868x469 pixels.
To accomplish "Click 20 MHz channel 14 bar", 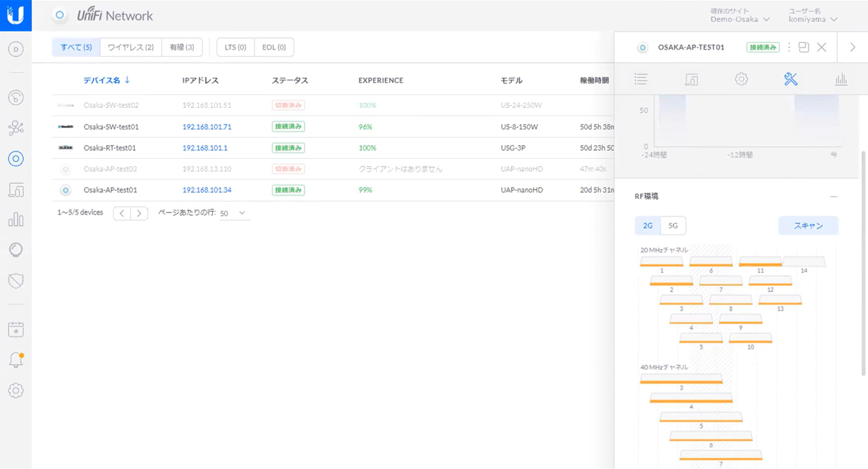I will point(804,261).
